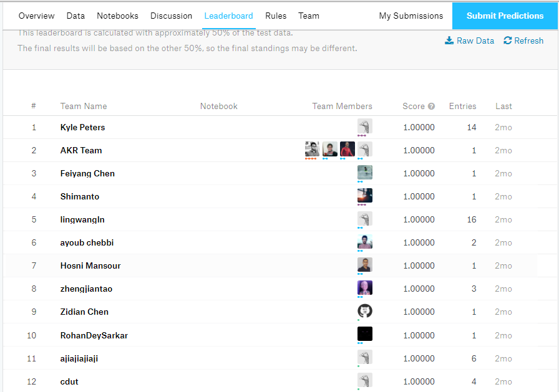Screen dimensions: 559x392
Task: Select the RohanDeySarkar team name
Action: [94, 335]
